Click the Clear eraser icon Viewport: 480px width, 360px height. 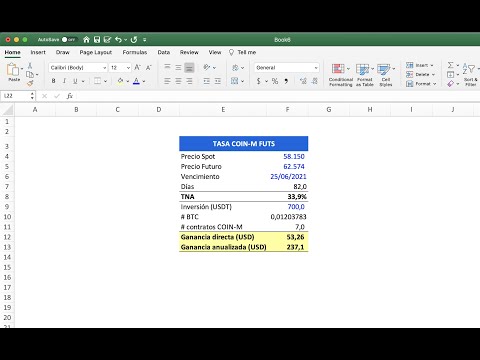click(450, 84)
